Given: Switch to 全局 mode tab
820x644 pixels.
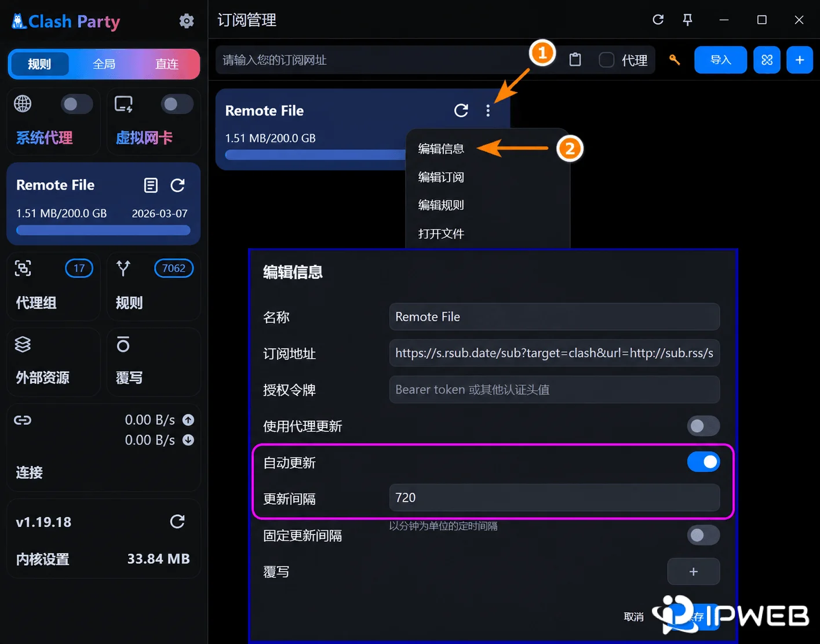Looking at the screenshot, I should click(x=104, y=64).
